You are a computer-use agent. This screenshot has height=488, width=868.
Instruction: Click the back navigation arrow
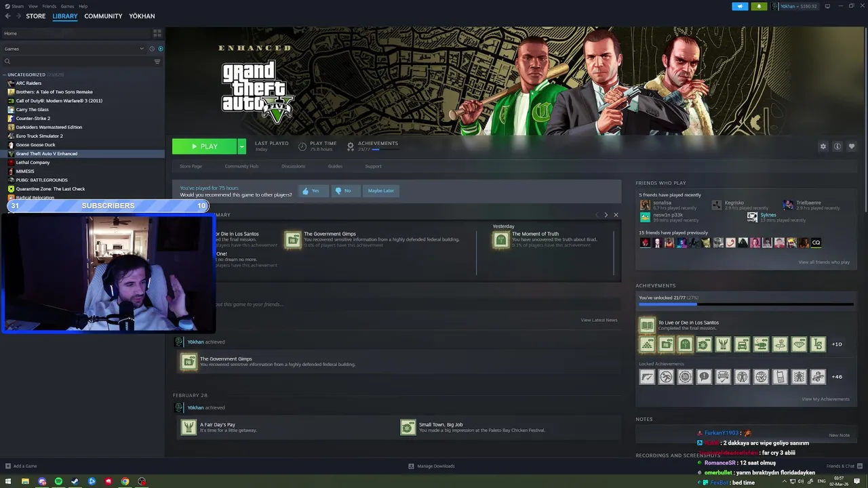(x=8, y=16)
